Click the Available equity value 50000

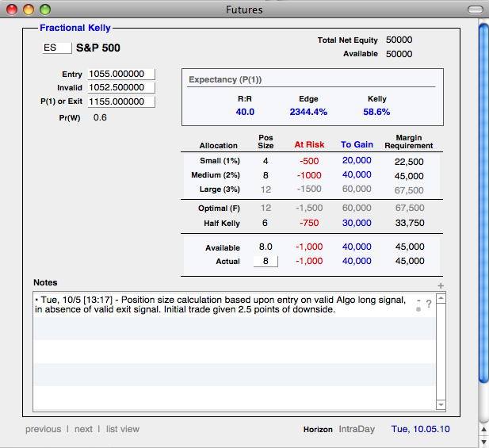pos(399,54)
